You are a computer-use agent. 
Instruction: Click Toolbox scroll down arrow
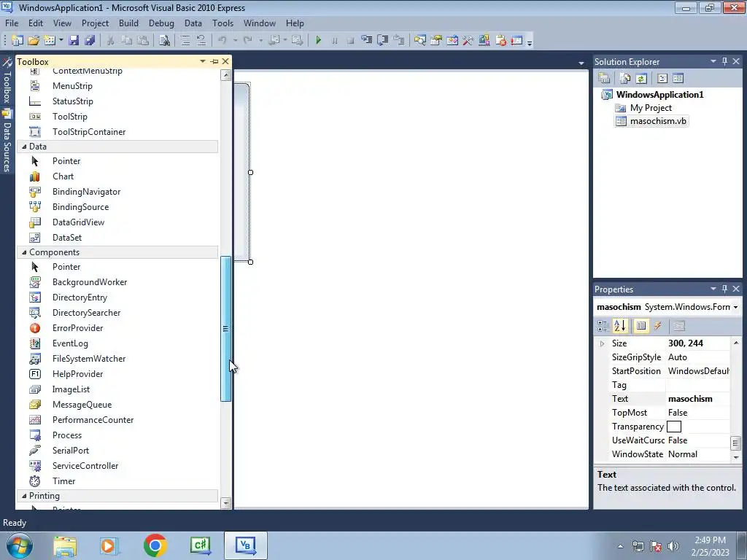click(226, 503)
